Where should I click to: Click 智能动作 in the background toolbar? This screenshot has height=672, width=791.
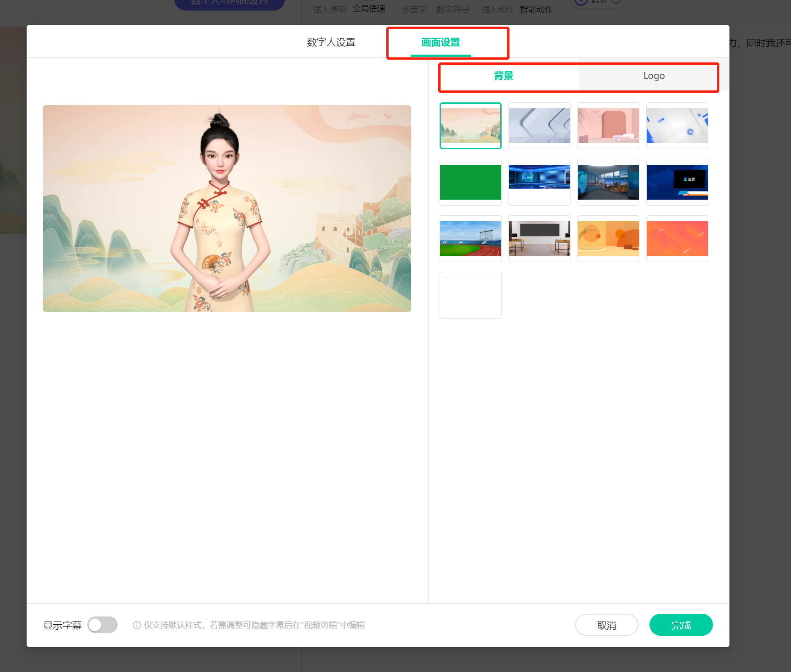pyautogui.click(x=536, y=9)
